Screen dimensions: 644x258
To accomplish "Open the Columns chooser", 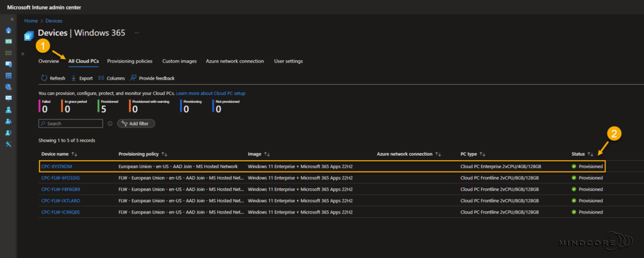I will pyautogui.click(x=111, y=78).
